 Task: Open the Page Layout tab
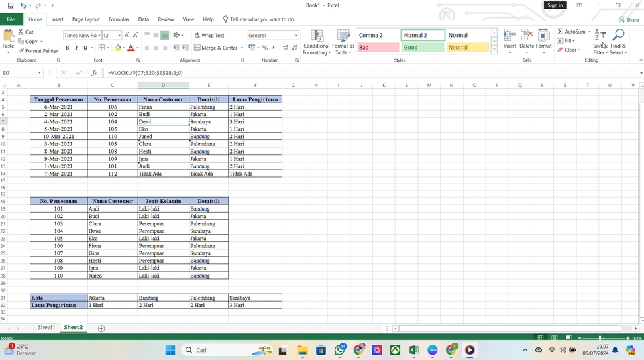(x=86, y=19)
